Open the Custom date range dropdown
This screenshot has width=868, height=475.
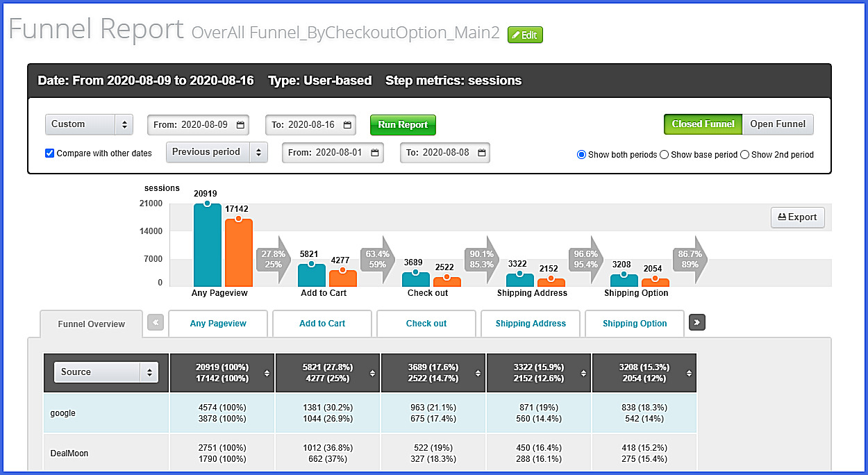point(89,124)
